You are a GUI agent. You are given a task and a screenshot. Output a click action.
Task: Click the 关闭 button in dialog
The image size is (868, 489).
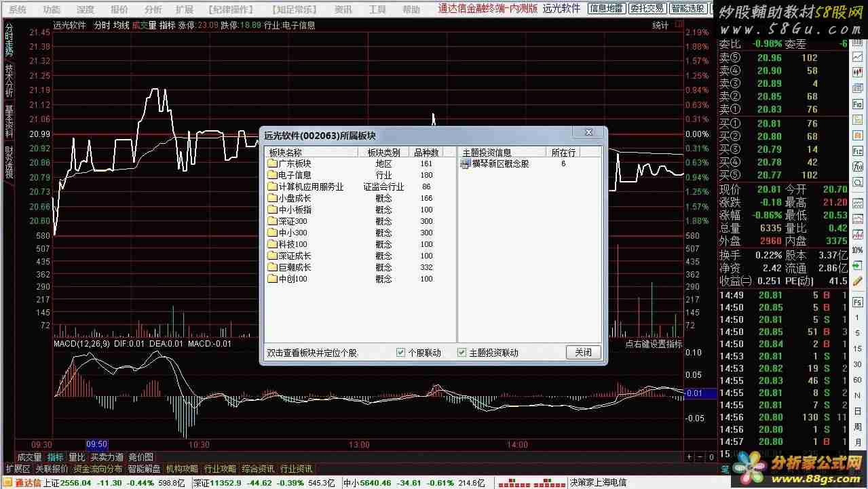coord(584,353)
